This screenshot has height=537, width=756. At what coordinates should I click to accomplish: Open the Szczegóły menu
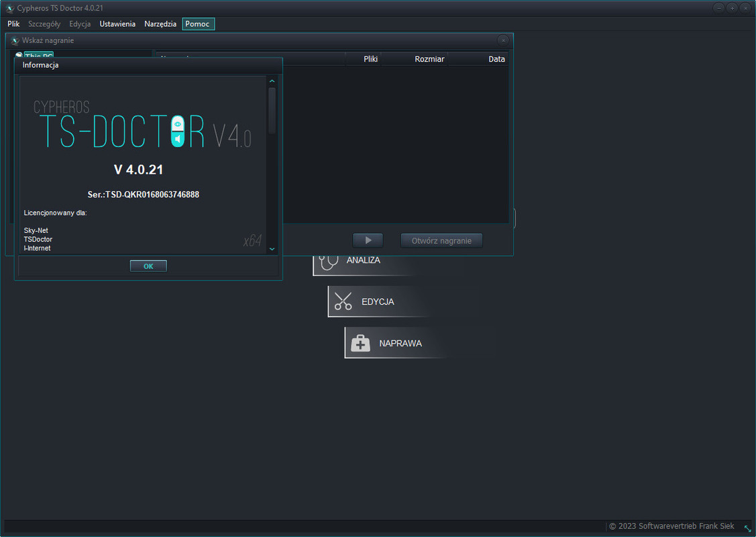pos(44,23)
